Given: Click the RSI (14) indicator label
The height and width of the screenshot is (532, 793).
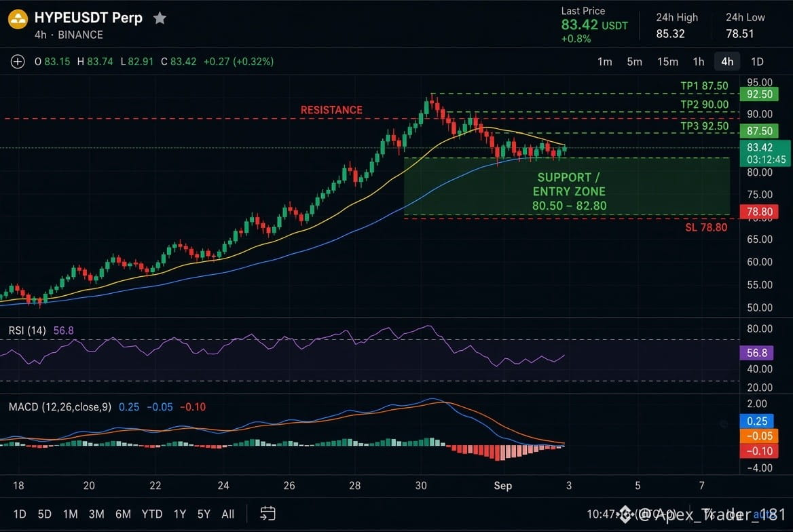Looking at the screenshot, I should 26,330.
